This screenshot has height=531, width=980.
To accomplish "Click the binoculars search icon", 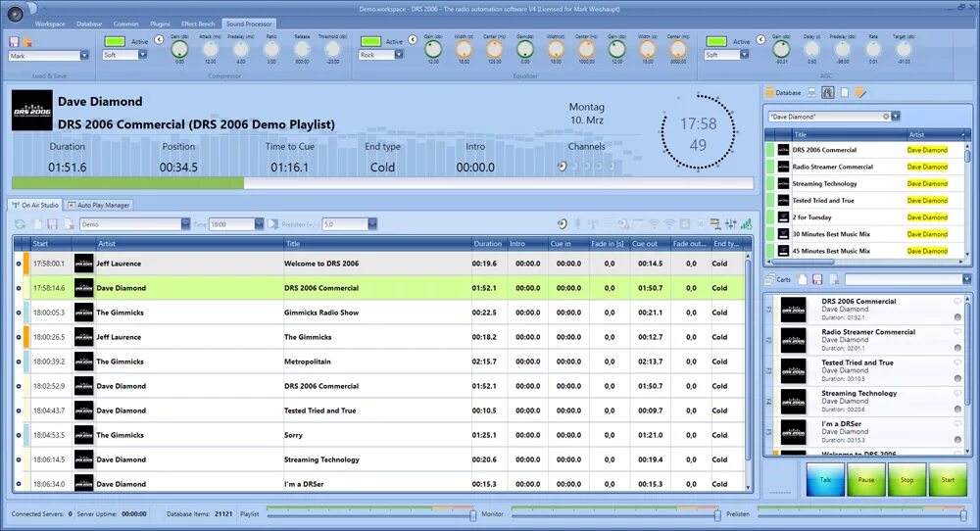I will click(827, 92).
